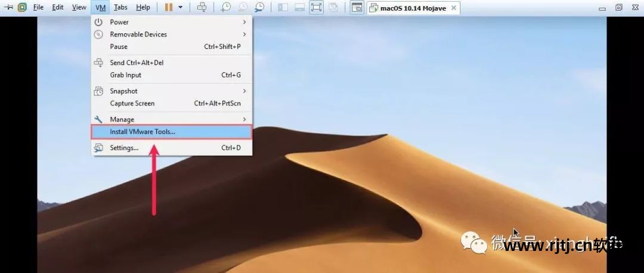Expand the Snapshot submenu
The height and width of the screenshot is (273, 644).
(x=171, y=91)
